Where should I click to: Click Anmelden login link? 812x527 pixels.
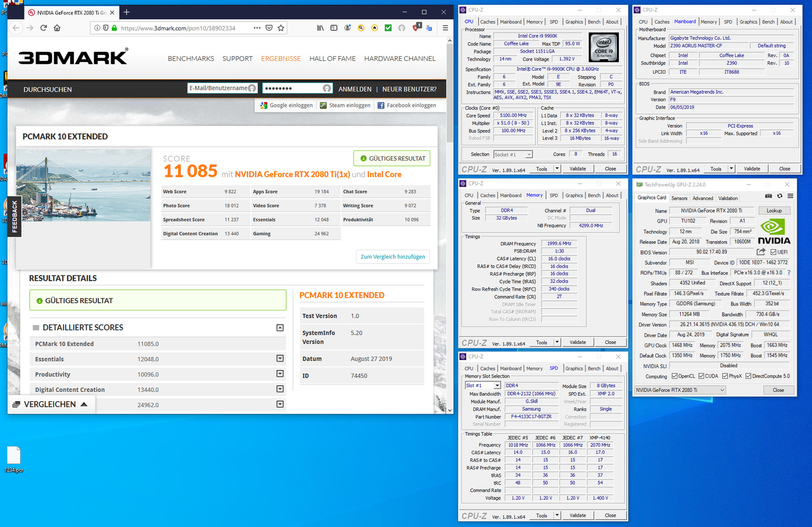click(x=355, y=89)
